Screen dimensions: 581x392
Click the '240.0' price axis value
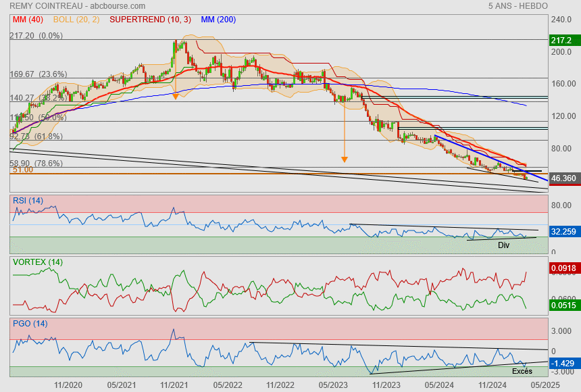(x=561, y=20)
